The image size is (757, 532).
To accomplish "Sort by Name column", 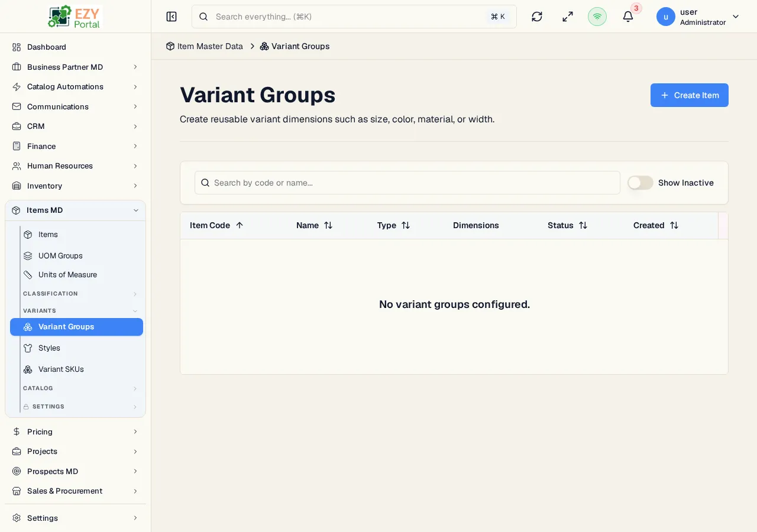I will click(315, 225).
